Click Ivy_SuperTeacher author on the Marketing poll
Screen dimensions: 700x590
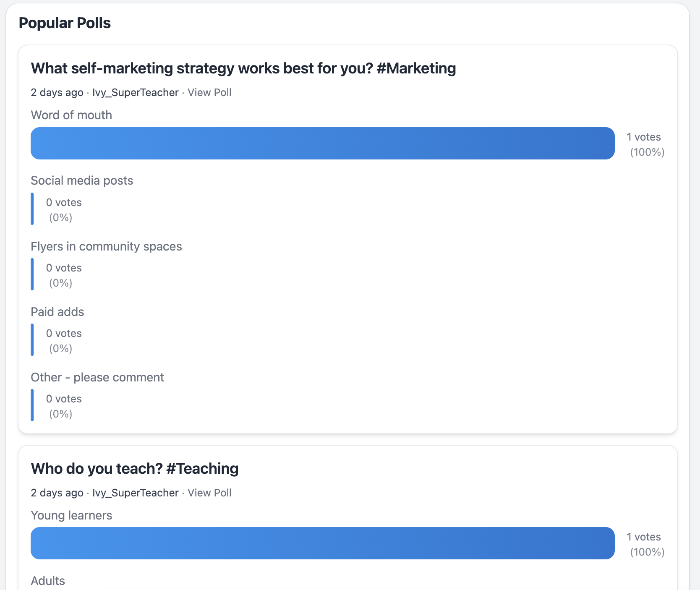[x=135, y=93]
